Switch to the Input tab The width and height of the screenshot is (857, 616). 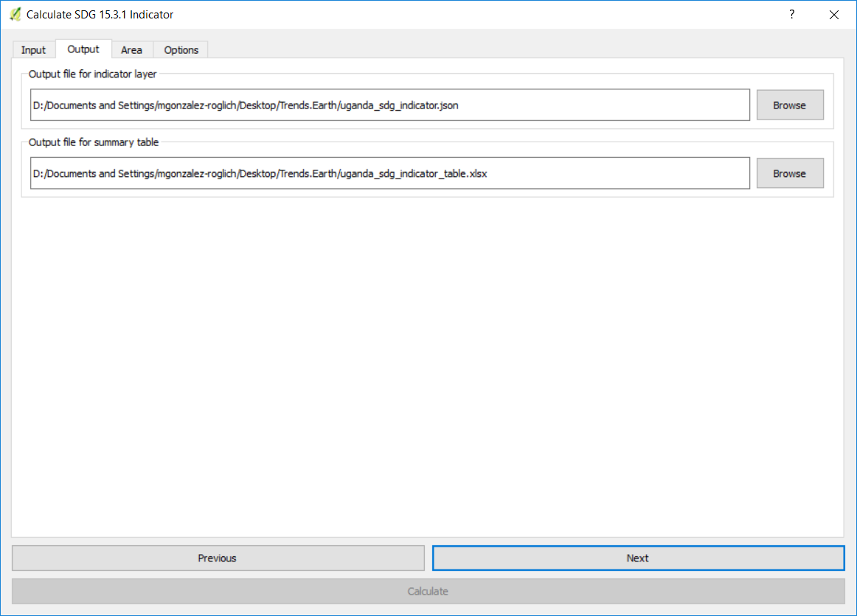click(x=33, y=50)
